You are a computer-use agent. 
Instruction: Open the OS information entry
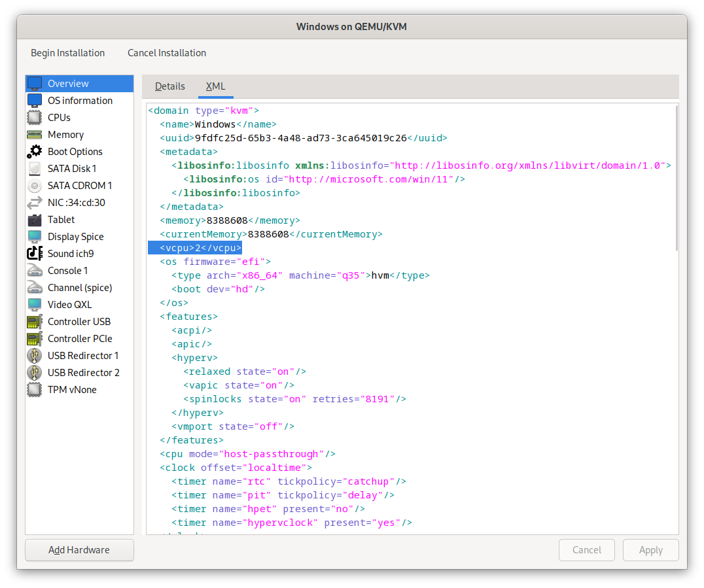[x=79, y=101]
